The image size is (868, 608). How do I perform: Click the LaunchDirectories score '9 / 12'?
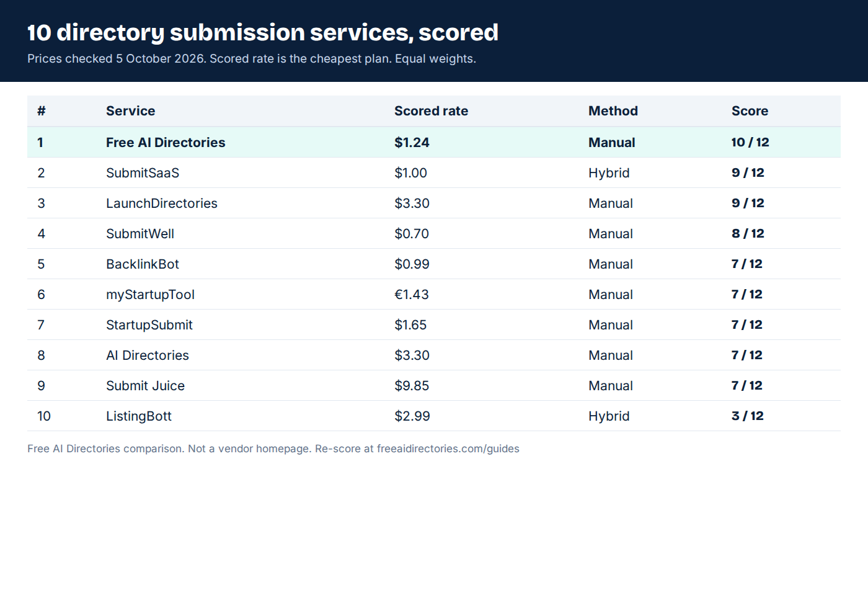point(748,203)
